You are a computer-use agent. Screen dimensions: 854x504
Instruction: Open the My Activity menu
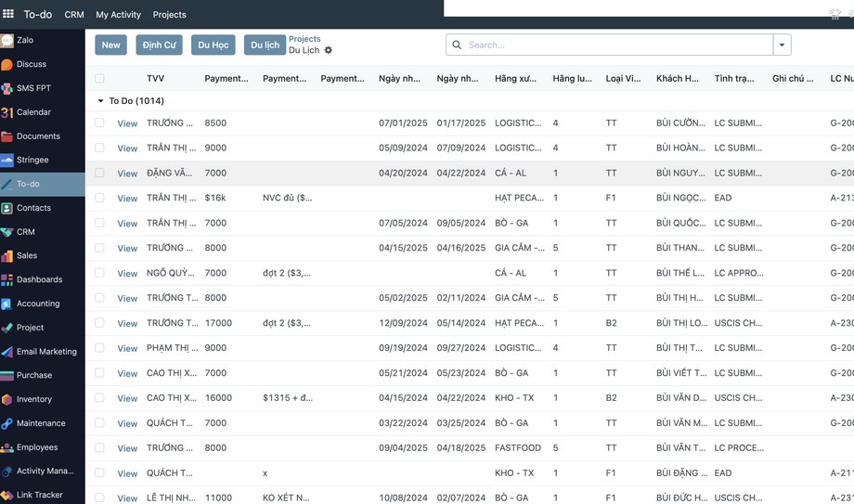(x=118, y=15)
